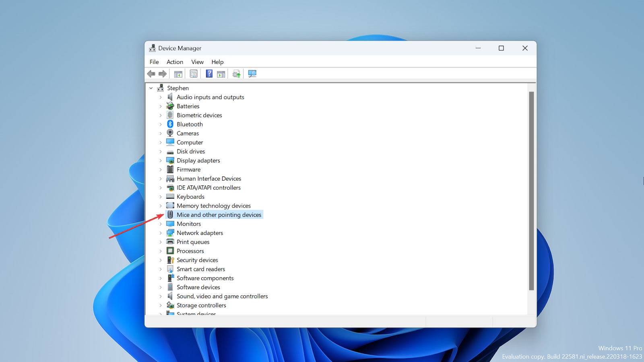
Task: Click the Computer monitor icon
Action: (170, 142)
